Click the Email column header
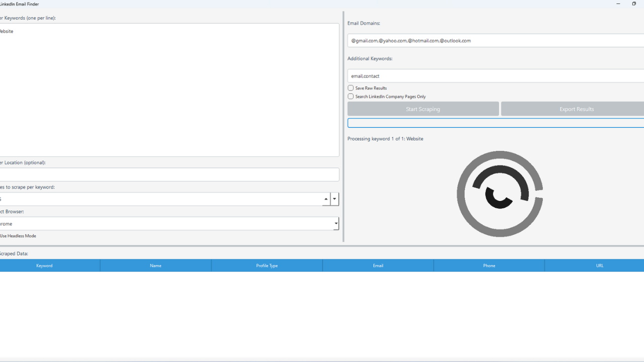Viewport: 644px width, 362px height. 378,265
